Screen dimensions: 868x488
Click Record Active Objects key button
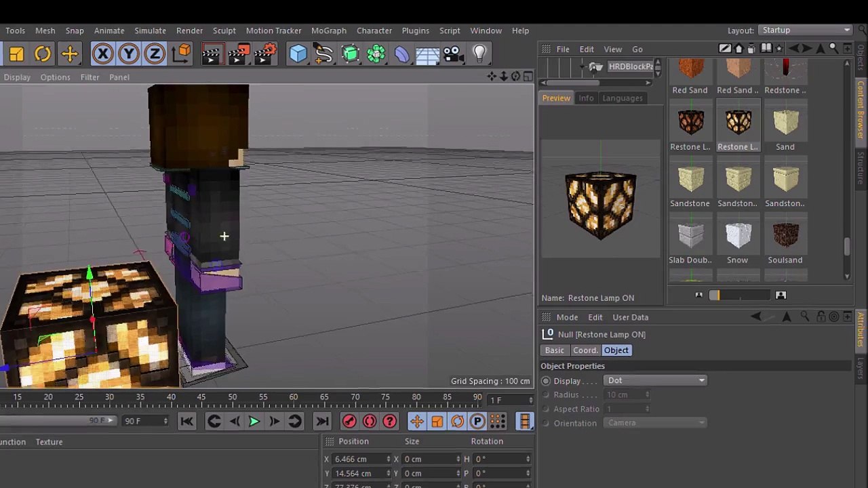[349, 421]
